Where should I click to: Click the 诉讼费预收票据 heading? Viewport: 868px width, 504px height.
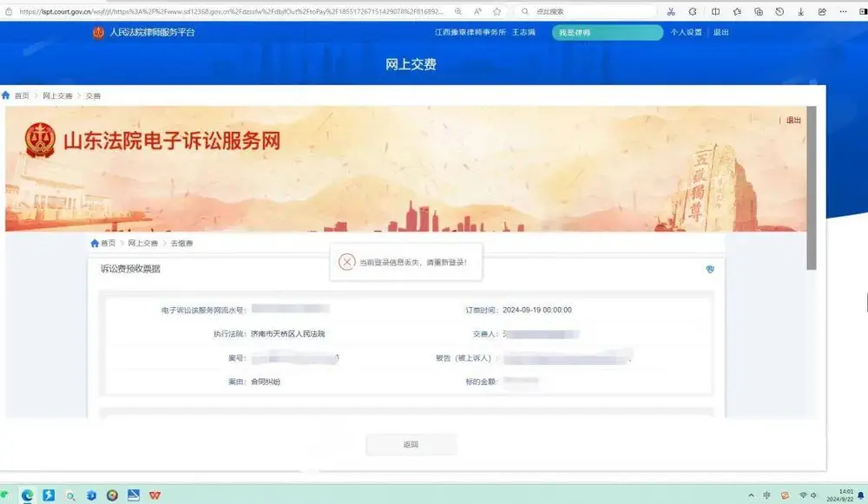[130, 269]
